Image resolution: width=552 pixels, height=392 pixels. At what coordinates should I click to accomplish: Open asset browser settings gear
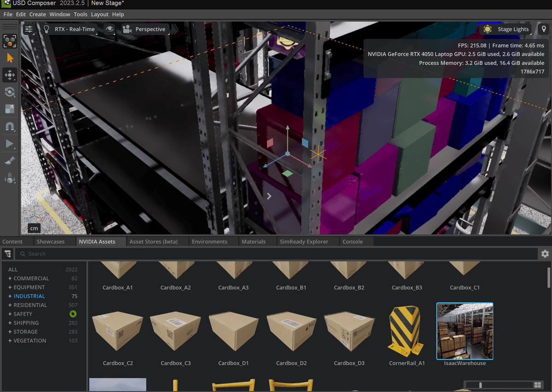pyautogui.click(x=545, y=254)
